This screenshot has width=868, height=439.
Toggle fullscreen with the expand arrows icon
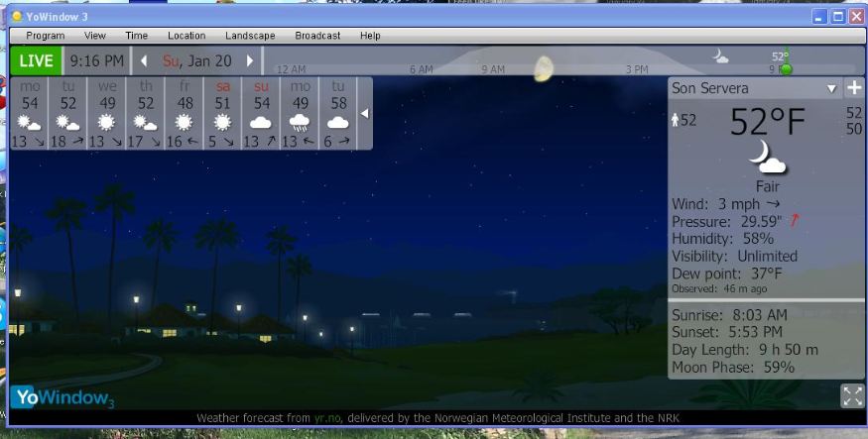click(851, 396)
